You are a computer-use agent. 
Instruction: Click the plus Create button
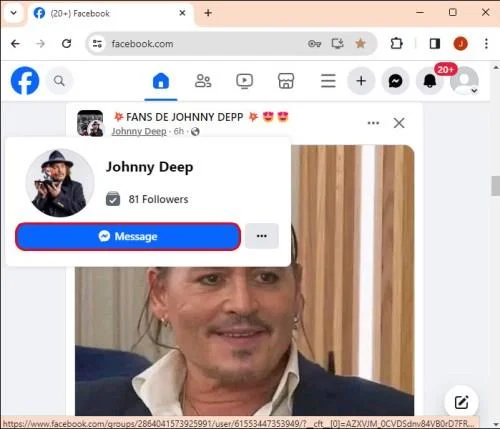tap(361, 81)
